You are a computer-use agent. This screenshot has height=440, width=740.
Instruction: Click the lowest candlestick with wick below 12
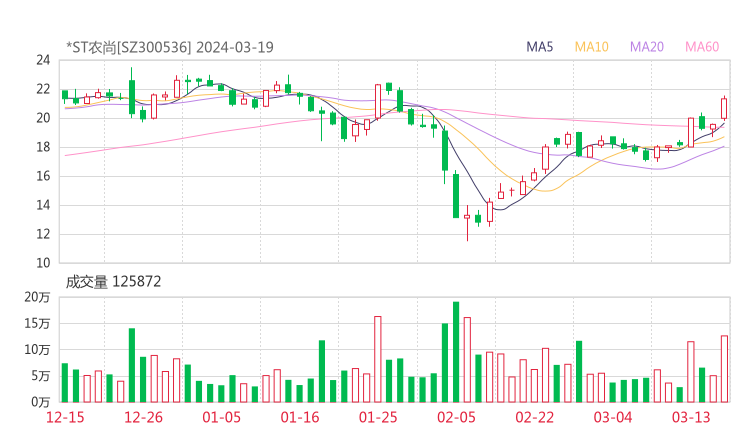pyautogui.click(x=467, y=222)
